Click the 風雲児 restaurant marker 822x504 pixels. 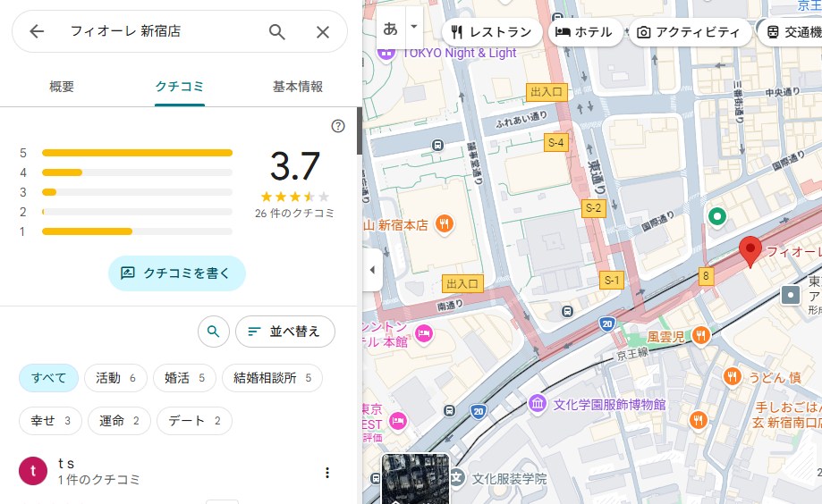pos(699,336)
